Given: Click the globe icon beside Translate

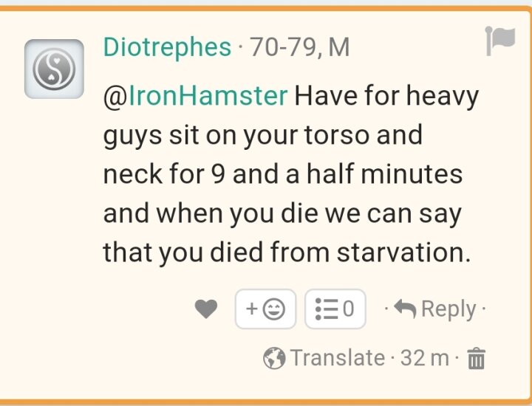Looking at the screenshot, I should pyautogui.click(x=274, y=358).
